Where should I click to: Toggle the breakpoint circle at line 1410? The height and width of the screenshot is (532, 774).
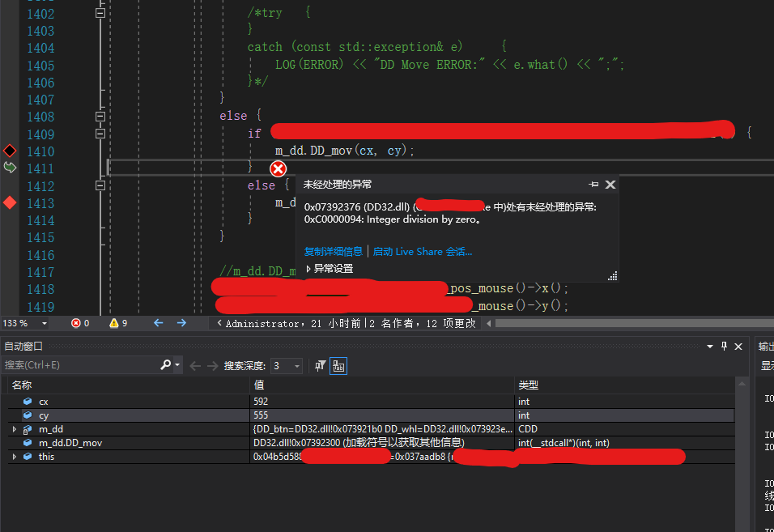click(x=8, y=151)
